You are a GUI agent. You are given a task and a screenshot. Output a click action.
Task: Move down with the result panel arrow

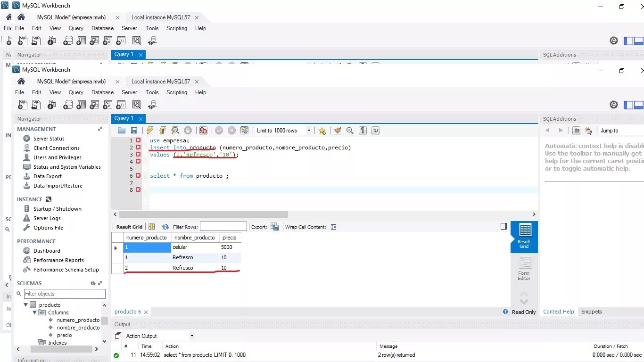click(524, 302)
